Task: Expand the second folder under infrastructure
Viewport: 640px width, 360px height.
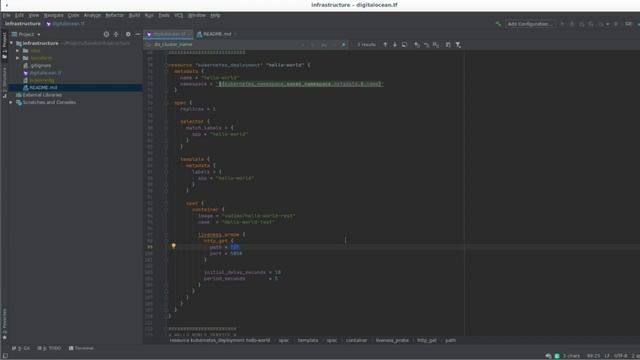Action: (18, 58)
